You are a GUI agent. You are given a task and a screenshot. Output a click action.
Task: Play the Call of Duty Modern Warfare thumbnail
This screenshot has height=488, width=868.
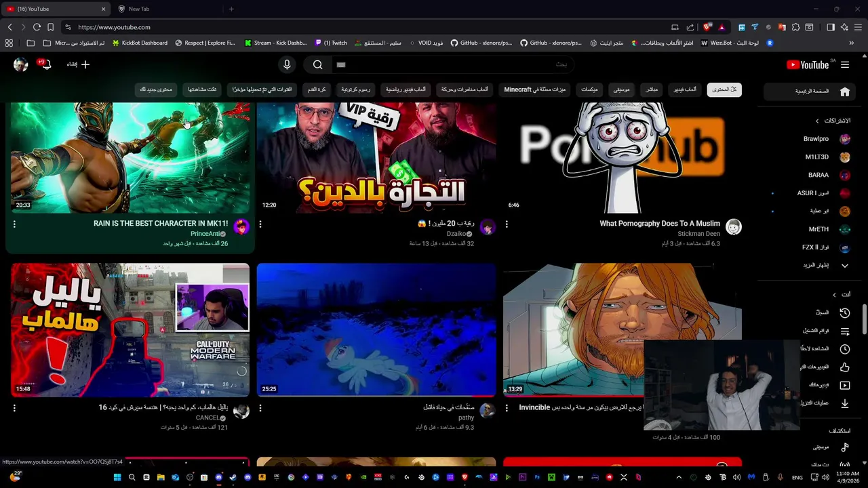coord(130,329)
